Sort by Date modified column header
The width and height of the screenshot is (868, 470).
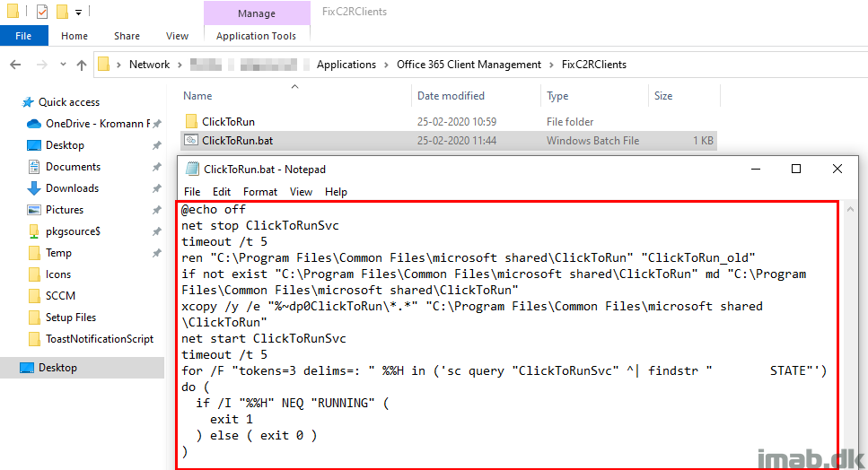pyautogui.click(x=452, y=96)
